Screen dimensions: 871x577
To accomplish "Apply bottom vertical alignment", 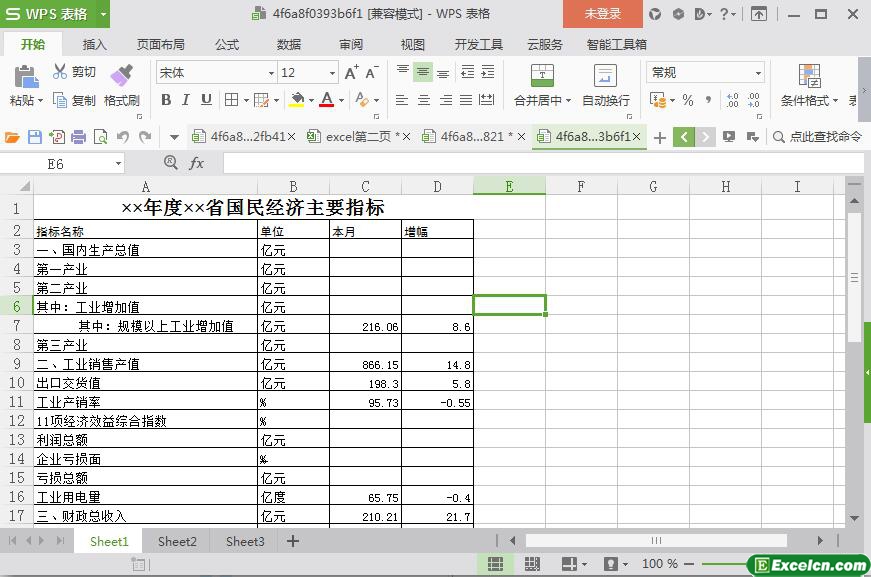I will [443, 73].
